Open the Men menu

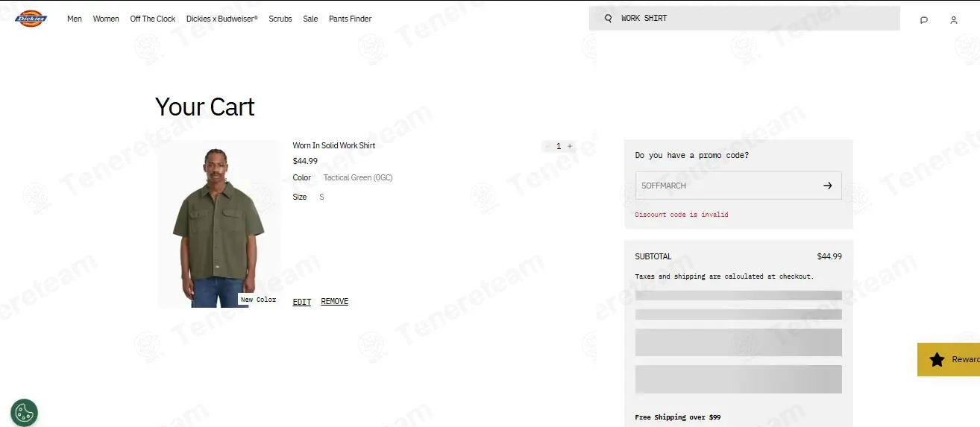(75, 19)
